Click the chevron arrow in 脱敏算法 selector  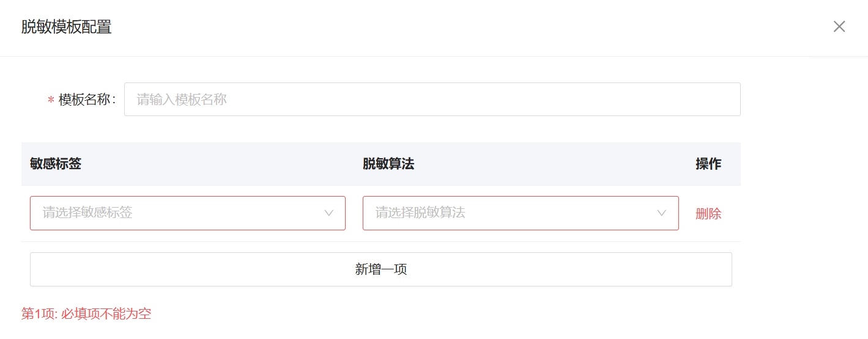point(661,213)
